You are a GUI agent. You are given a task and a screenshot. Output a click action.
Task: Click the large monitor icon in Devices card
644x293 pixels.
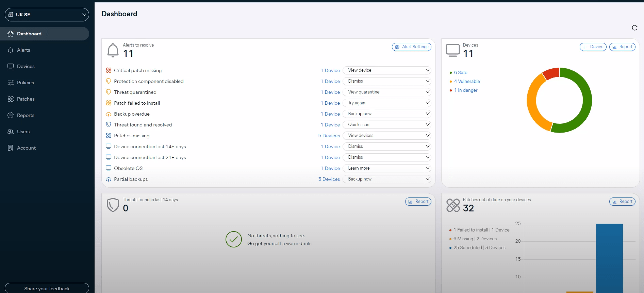pos(453,50)
